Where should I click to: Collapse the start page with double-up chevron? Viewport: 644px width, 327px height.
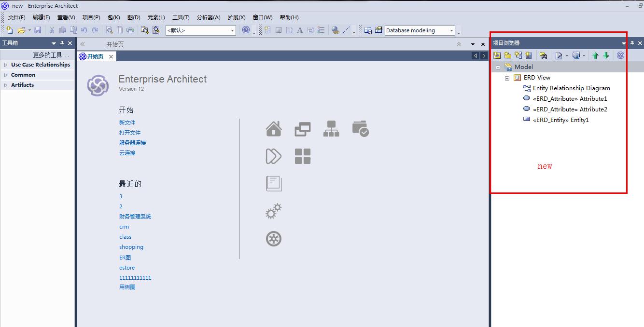click(459, 44)
